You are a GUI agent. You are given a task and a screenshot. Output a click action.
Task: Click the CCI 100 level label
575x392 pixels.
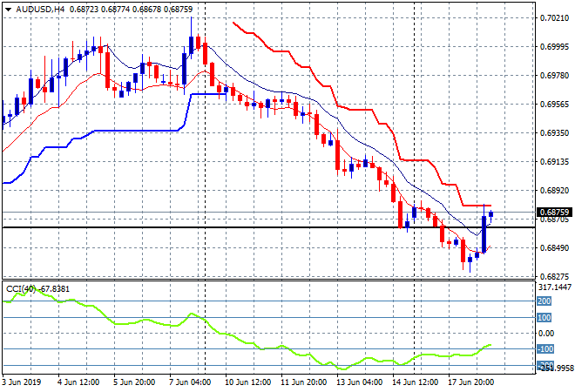tap(545, 318)
